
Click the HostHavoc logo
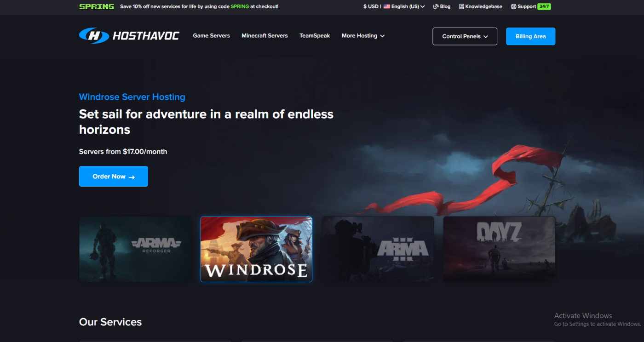[x=129, y=36]
